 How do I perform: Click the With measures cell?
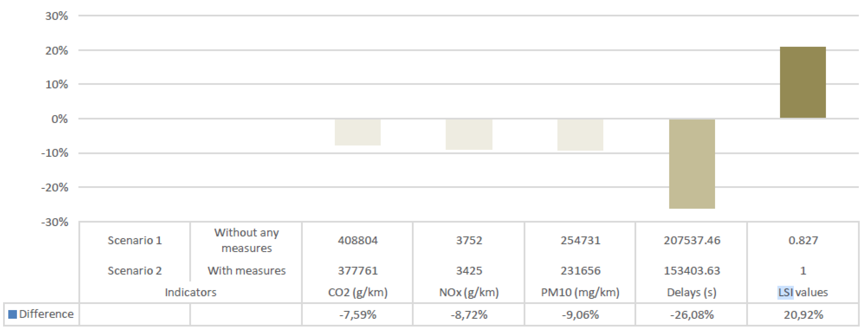pyautogui.click(x=247, y=270)
